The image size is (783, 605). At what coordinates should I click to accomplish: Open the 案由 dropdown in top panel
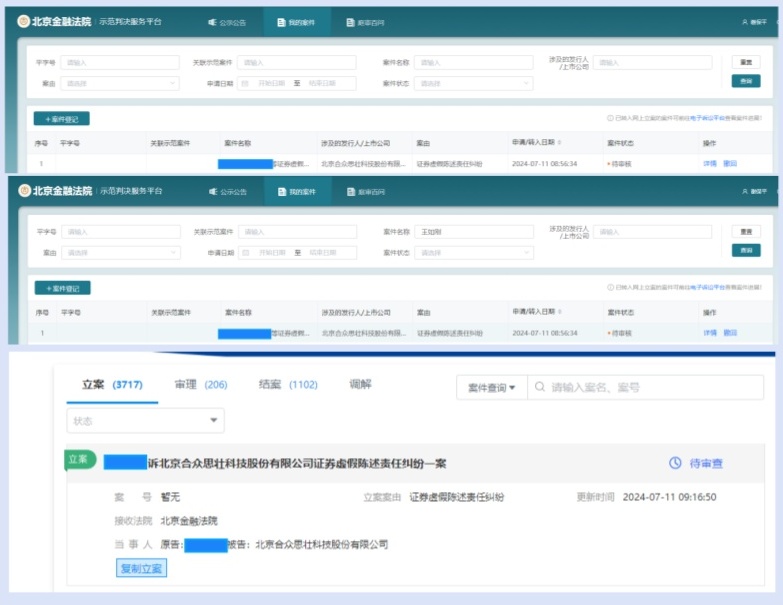coord(120,83)
